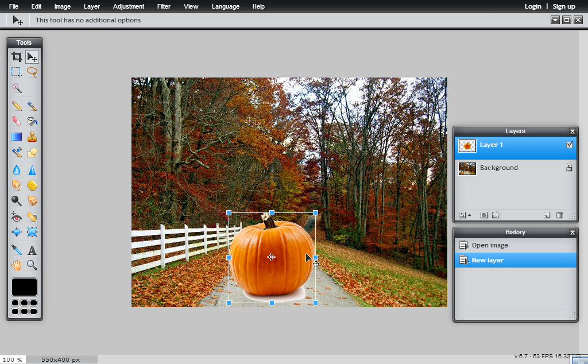588x364 pixels.
Task: Choose the pink Eraser tool
Action: (17, 121)
